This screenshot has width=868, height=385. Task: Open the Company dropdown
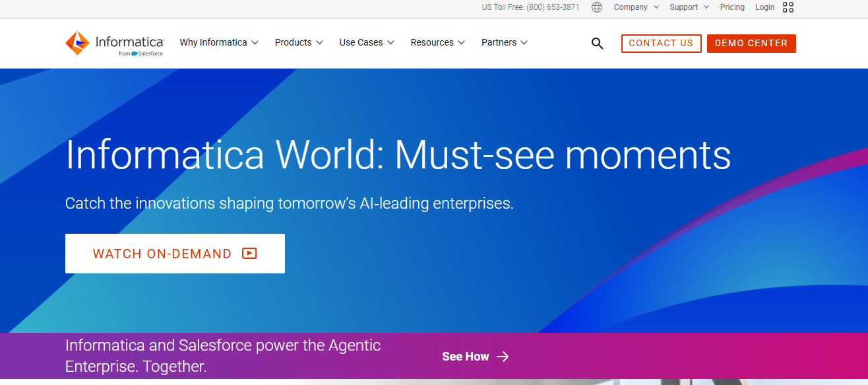coord(636,7)
